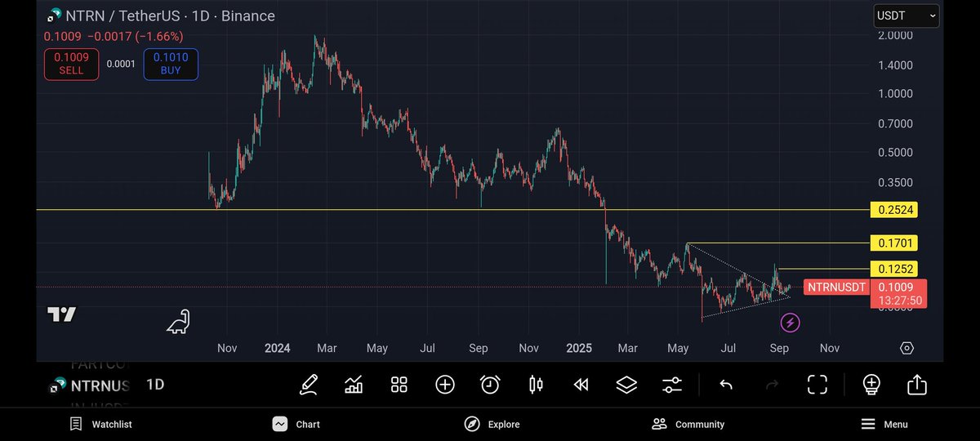Tap the purple lightning bolt marker
The width and height of the screenshot is (980, 441).
point(790,323)
